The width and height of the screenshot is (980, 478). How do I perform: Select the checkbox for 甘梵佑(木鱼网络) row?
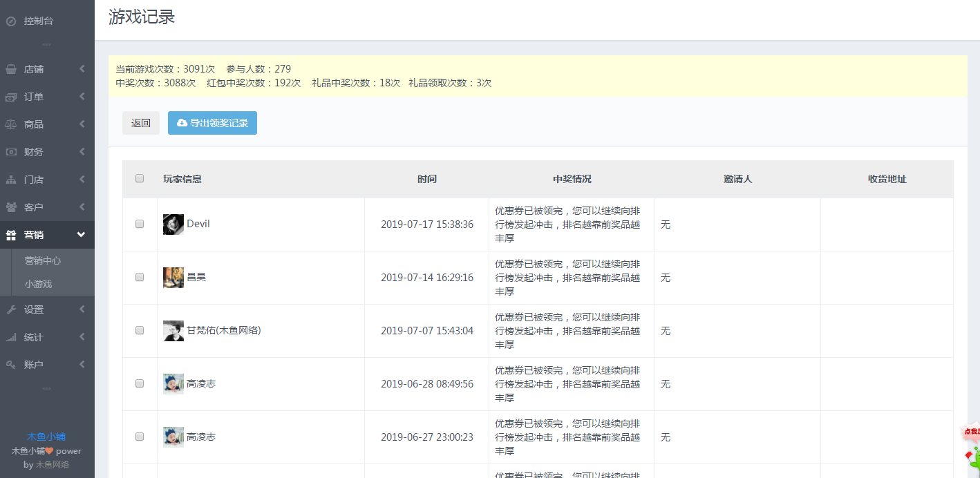[x=140, y=330]
